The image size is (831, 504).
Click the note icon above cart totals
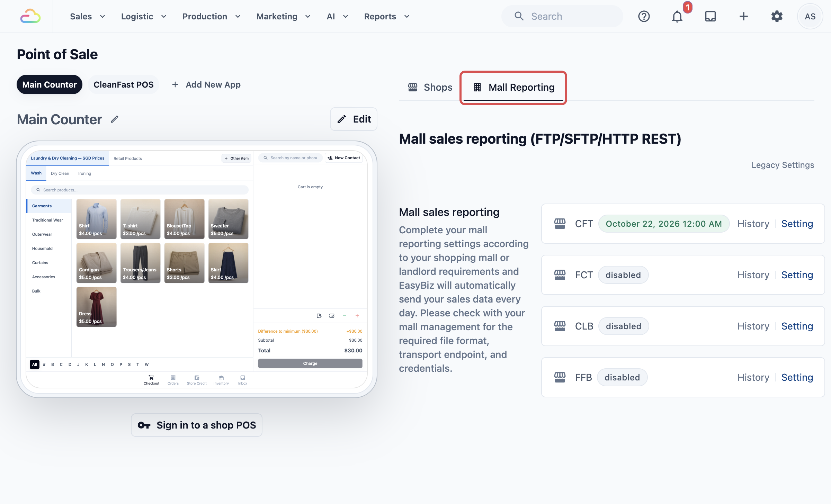319,316
